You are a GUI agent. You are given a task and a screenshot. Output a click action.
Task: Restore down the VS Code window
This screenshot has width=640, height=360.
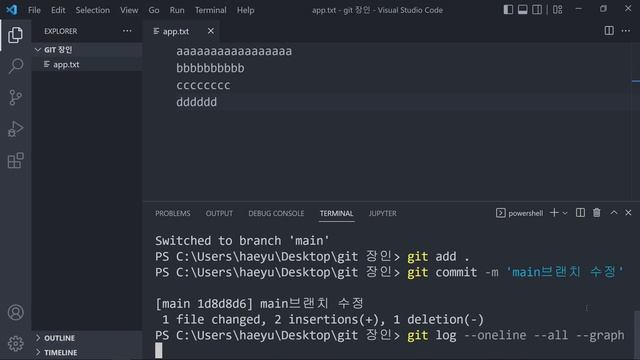coord(603,9)
